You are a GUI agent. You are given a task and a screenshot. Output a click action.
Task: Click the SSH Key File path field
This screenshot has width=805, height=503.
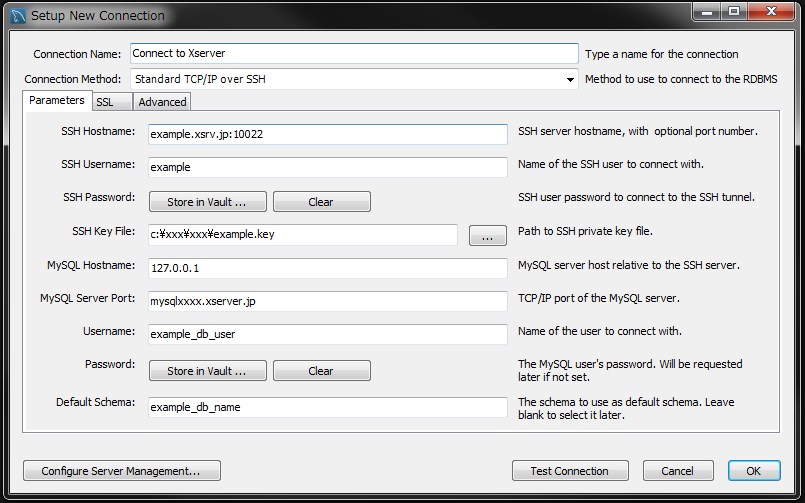[303, 235]
